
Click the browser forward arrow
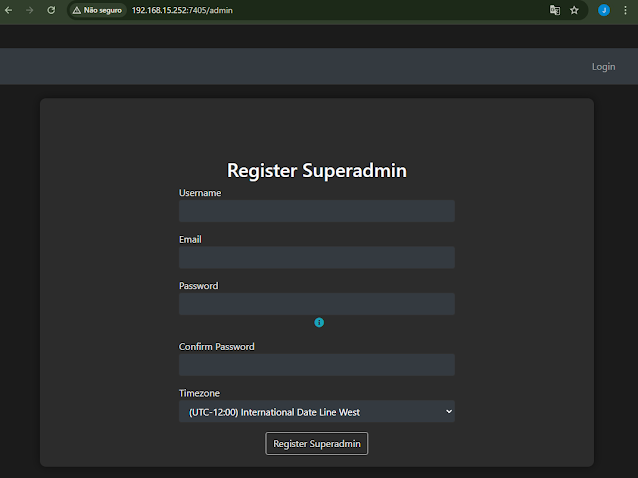30,10
